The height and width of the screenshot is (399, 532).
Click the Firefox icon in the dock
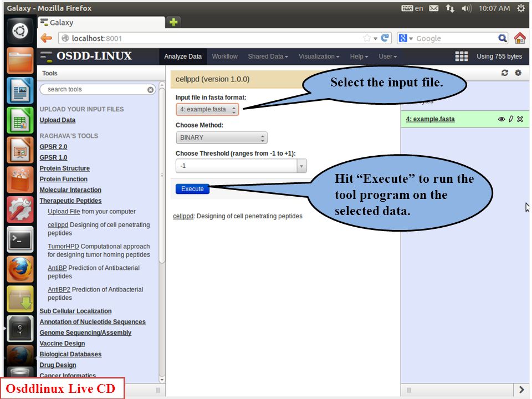(20, 269)
